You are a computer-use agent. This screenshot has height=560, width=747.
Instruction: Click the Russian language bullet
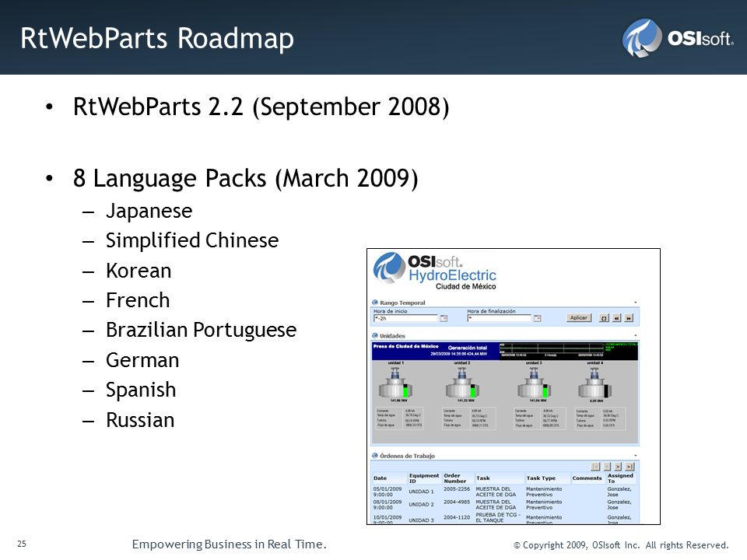click(140, 420)
